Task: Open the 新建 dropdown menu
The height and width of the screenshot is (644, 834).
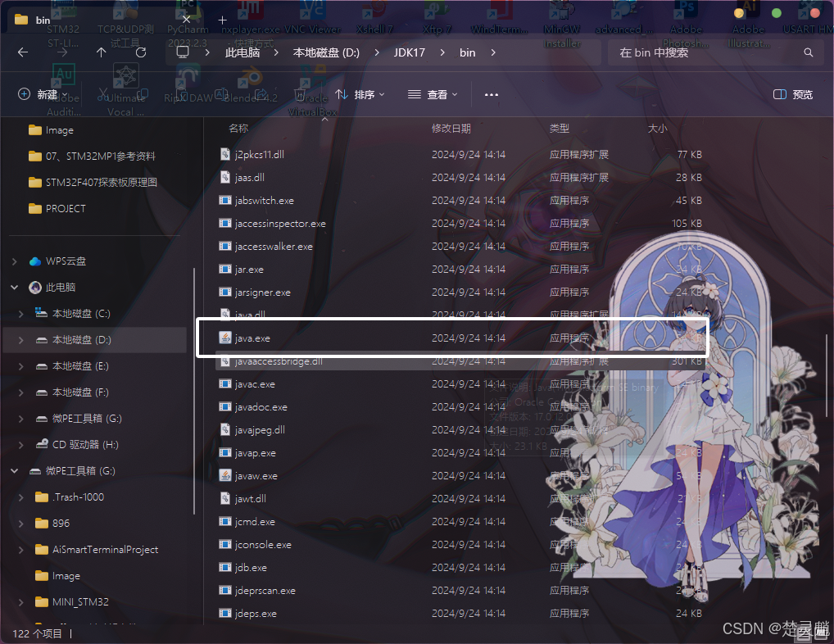Action: 43,95
